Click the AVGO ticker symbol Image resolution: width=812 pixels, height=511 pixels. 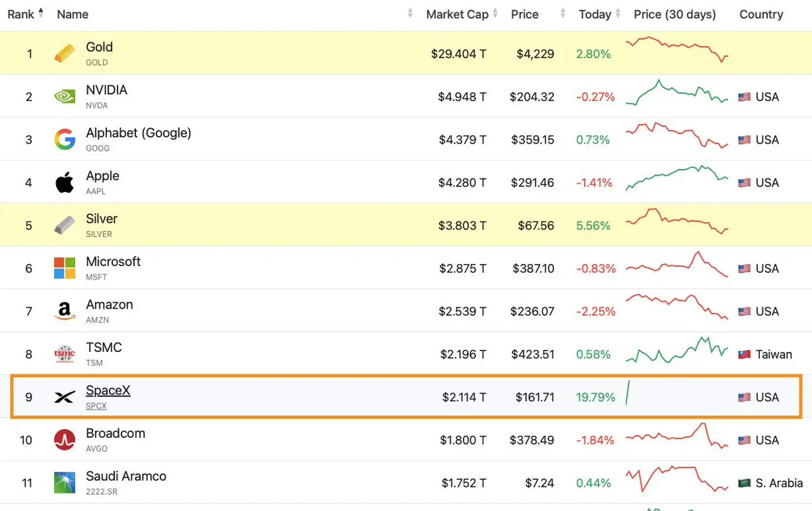point(97,449)
